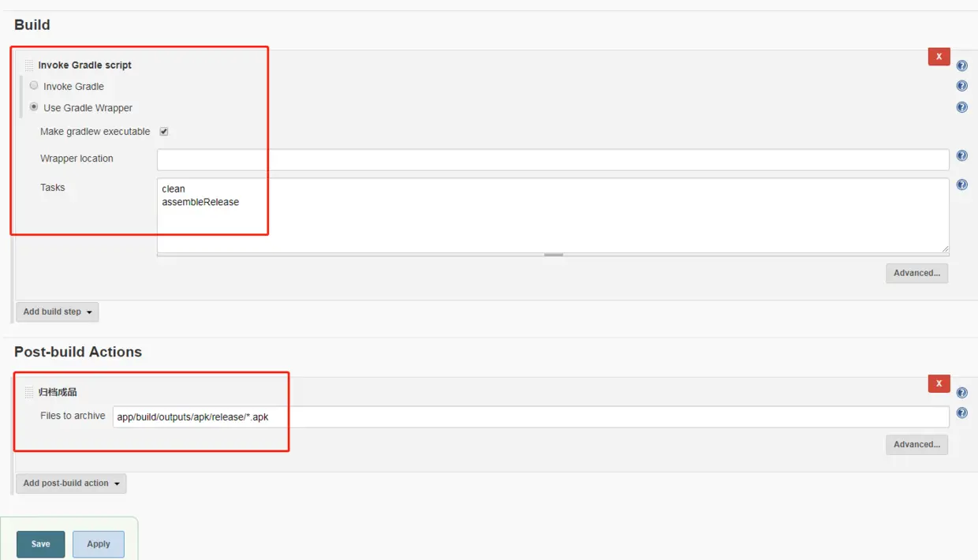The image size is (978, 560).
Task: Grab drag handle of 归档成品 section
Action: 29,392
